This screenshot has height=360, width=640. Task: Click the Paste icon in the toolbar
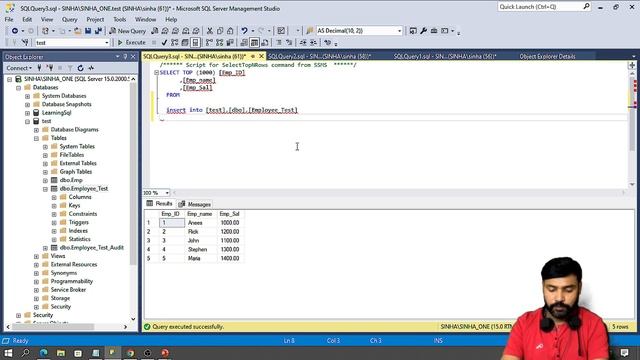coord(230,31)
